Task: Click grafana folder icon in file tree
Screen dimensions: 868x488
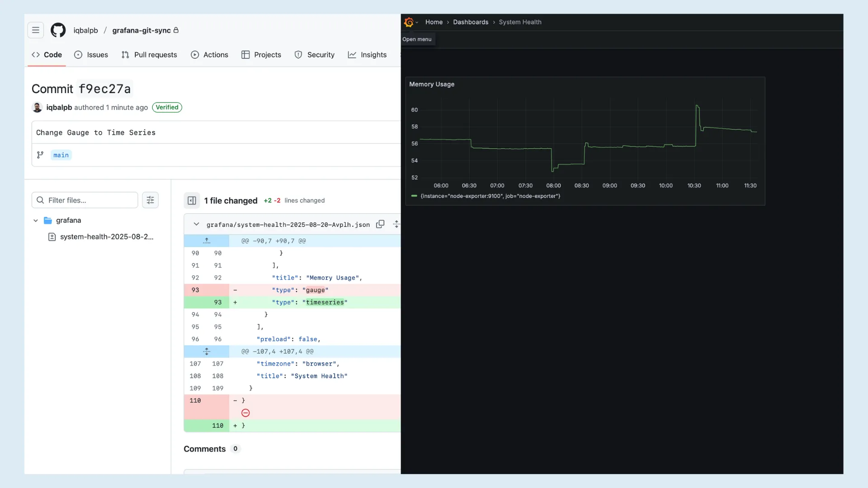Action: [x=48, y=221]
